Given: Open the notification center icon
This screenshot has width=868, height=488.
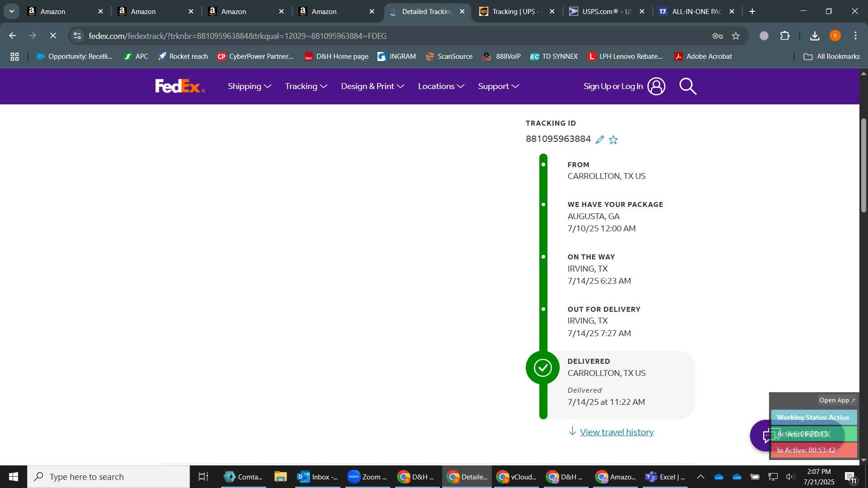Looking at the screenshot, I should [850, 477].
